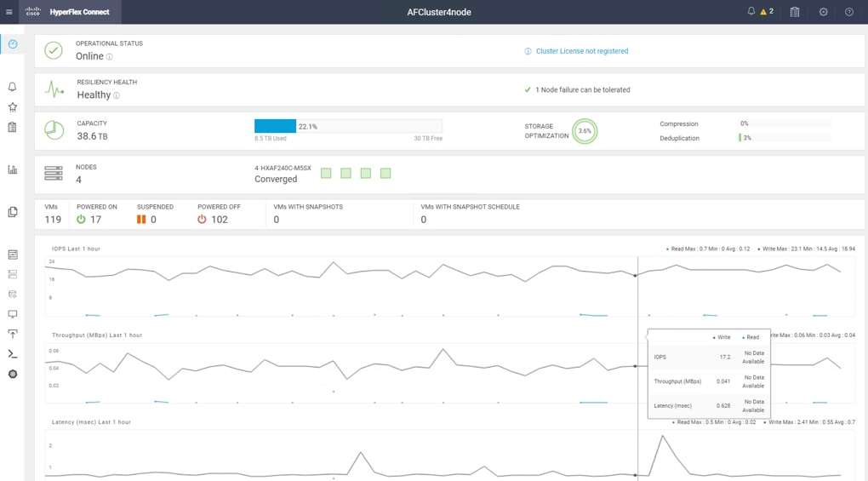Click the 8.5 TB Used label

(x=270, y=139)
